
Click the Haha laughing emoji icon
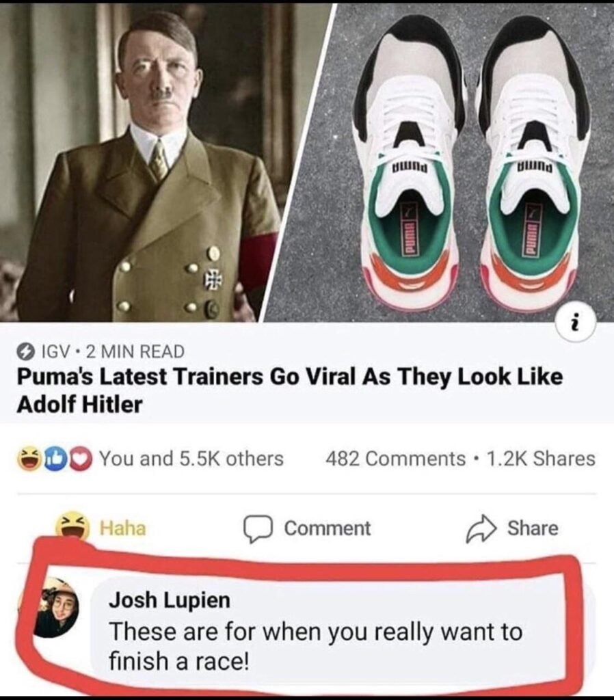click(x=70, y=527)
